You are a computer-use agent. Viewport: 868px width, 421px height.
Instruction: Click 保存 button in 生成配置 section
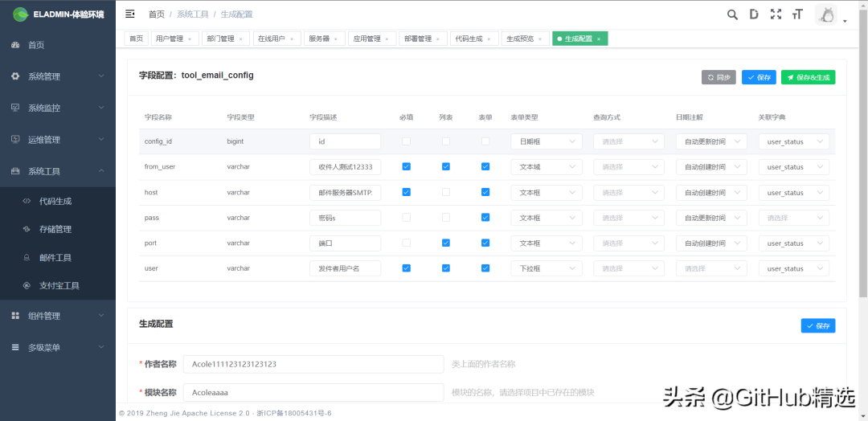coord(818,326)
